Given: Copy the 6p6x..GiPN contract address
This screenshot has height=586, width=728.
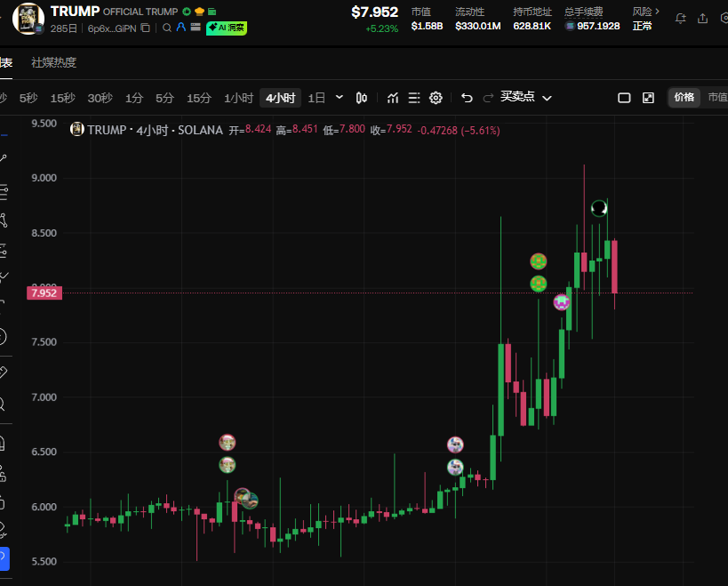Looking at the screenshot, I should pyautogui.click(x=145, y=28).
